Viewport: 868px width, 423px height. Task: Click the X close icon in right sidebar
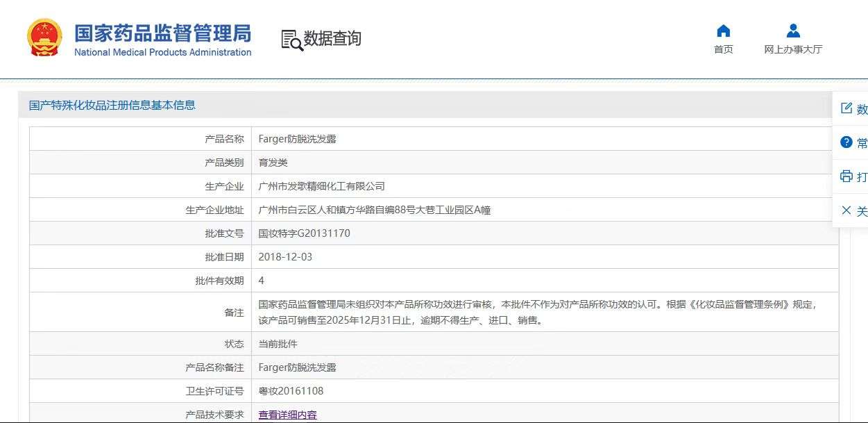tap(846, 210)
